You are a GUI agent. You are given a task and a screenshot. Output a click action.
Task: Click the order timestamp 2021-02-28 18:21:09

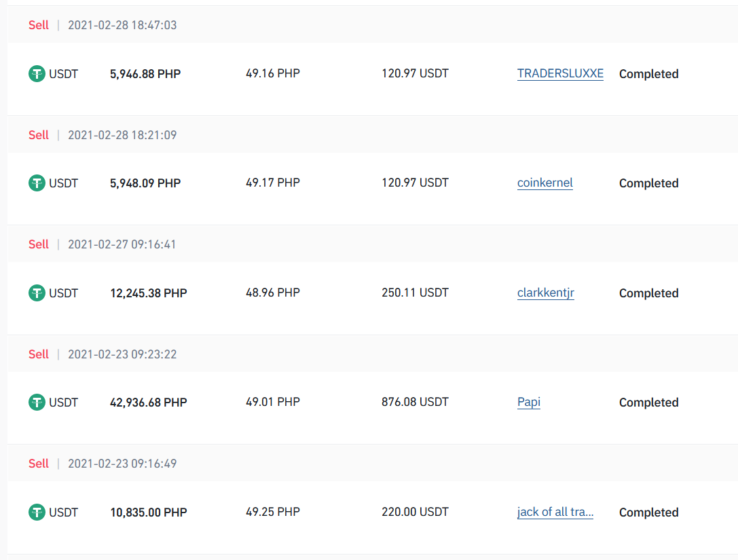[x=122, y=135]
